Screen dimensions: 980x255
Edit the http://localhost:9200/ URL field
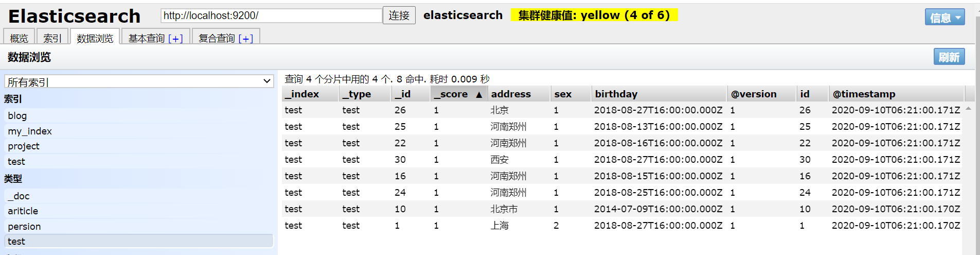point(272,15)
